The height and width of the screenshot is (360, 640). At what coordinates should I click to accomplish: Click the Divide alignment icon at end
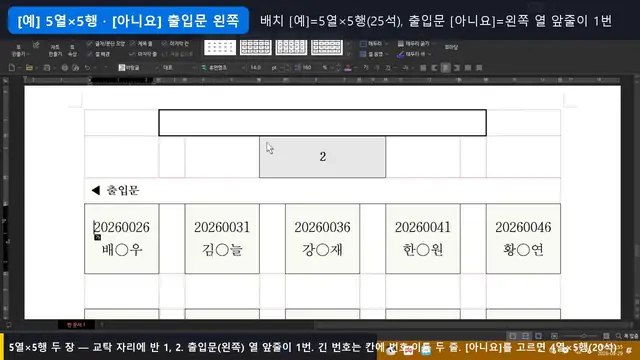click(479, 68)
